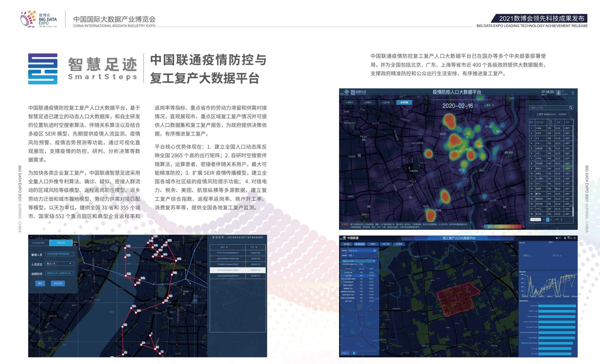Sort results by 编码 column arrows

(227, 247)
